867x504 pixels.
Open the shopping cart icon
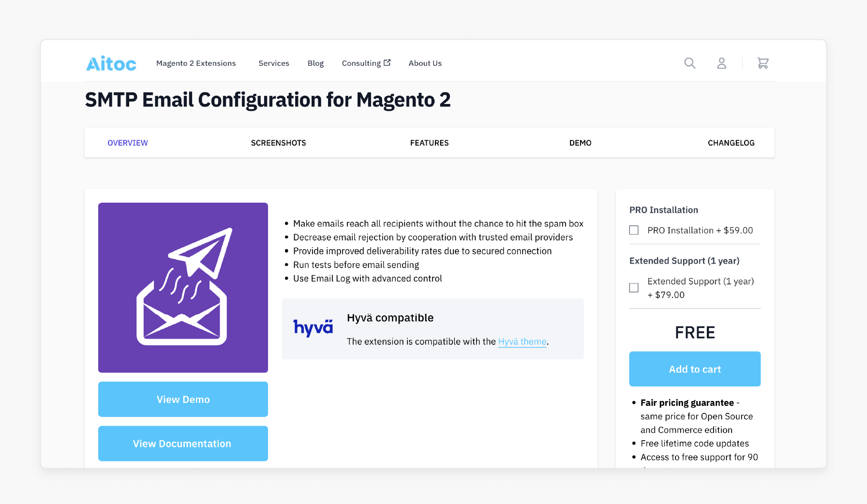click(x=763, y=63)
